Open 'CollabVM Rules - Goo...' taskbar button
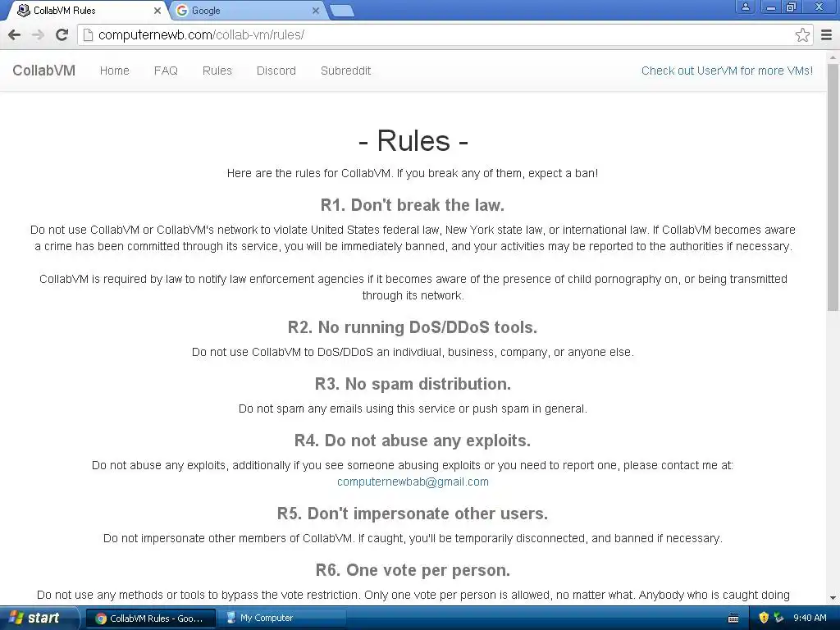The image size is (840, 630). (151, 619)
